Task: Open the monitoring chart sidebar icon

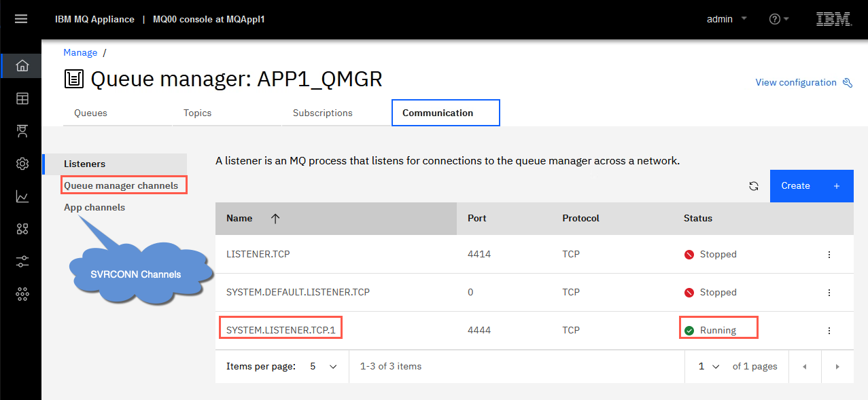Action: [22, 196]
